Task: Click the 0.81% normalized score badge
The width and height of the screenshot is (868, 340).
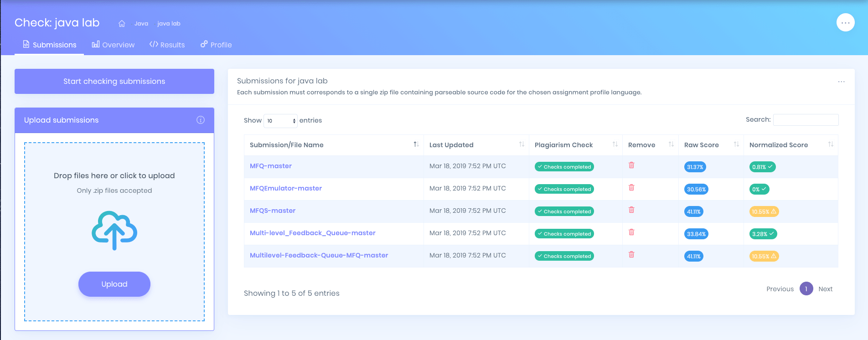Action: 762,167
